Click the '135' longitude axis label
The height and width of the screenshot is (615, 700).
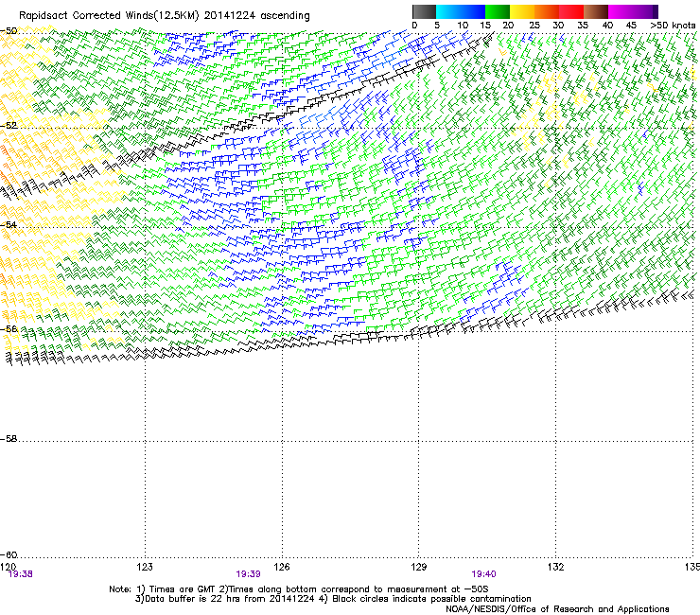click(x=692, y=567)
